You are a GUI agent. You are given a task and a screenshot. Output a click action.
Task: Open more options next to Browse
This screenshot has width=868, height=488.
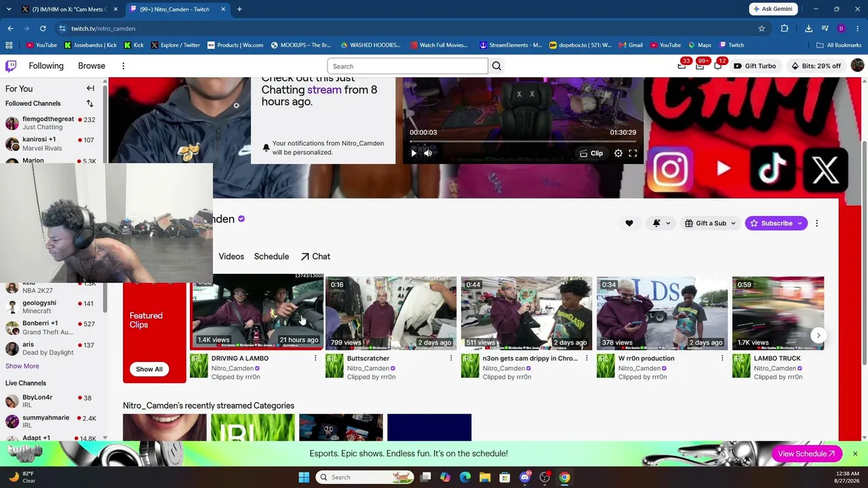point(123,66)
